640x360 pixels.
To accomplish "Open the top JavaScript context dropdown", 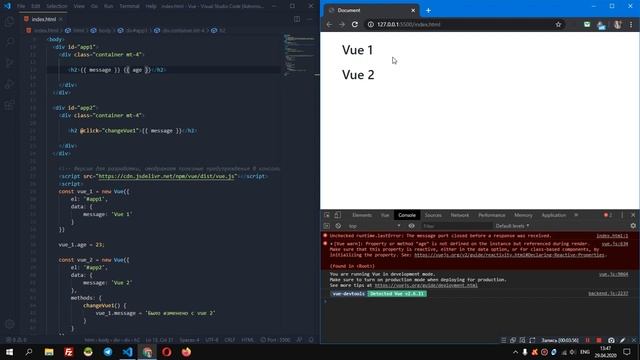I will click(374, 226).
